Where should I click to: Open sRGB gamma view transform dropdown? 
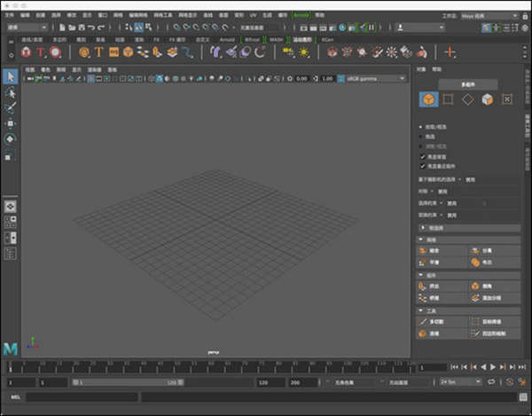pyautogui.click(x=376, y=79)
